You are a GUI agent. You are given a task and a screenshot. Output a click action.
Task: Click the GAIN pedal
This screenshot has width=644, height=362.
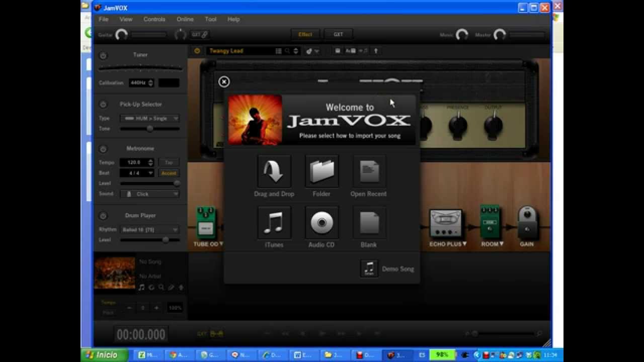[527, 222]
